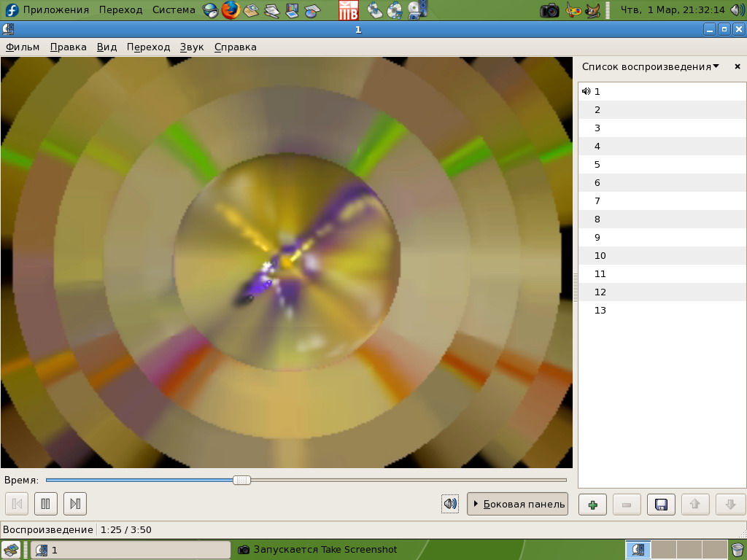Open the Переход menu in the player
Screen dimensions: 747x560
point(148,47)
